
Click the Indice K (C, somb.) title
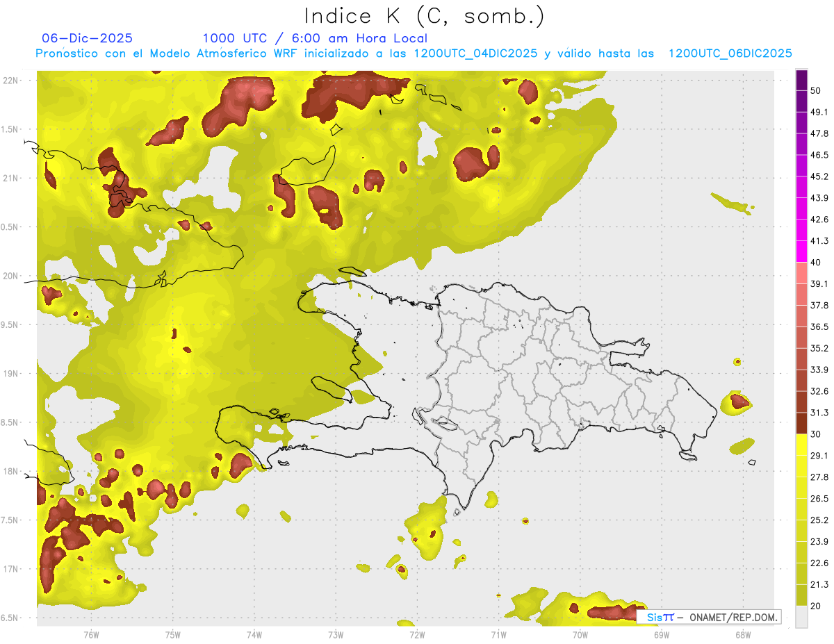pos(425,16)
